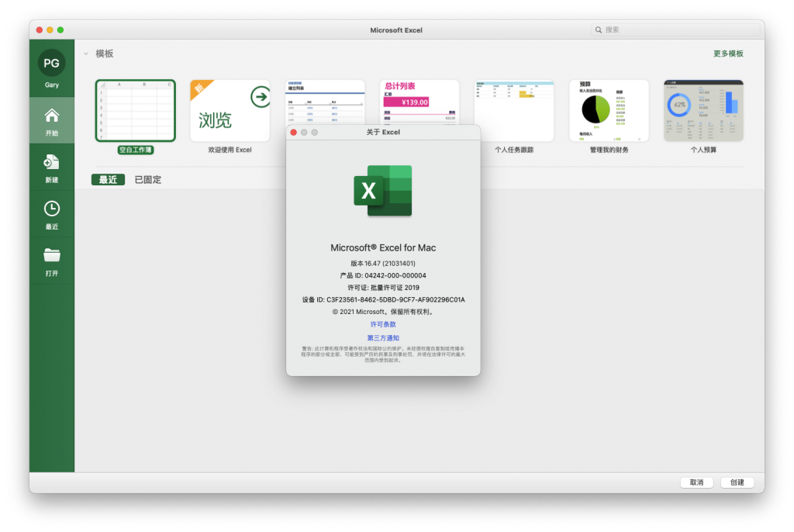794x532 pixels.
Task: Click the 更多模板 more templates link
Action: click(728, 54)
